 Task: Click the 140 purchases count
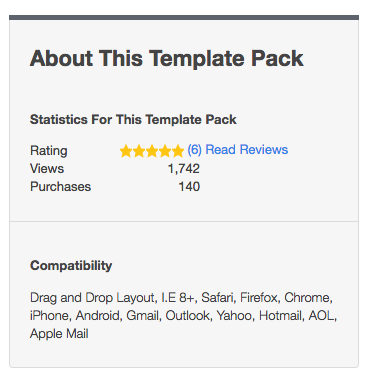(189, 187)
